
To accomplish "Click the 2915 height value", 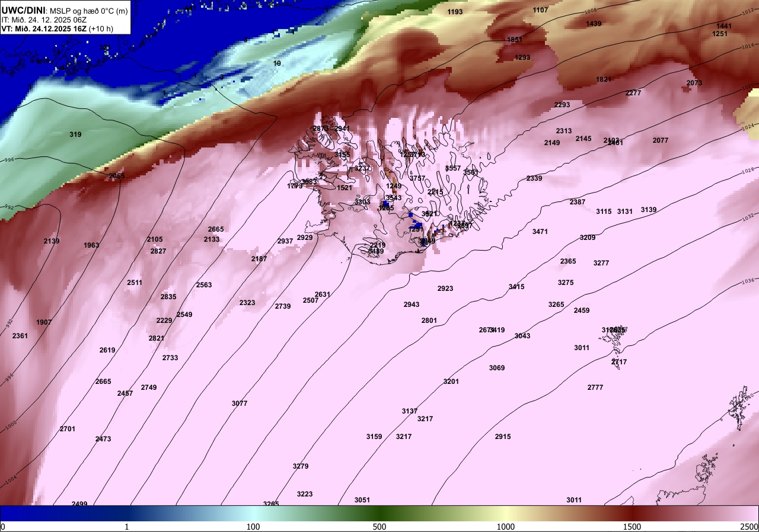I will click(x=503, y=437).
